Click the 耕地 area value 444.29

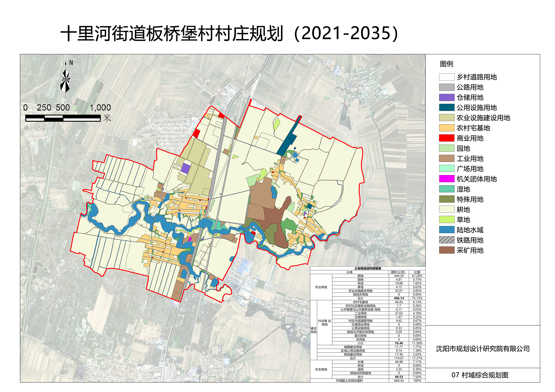click(399, 276)
